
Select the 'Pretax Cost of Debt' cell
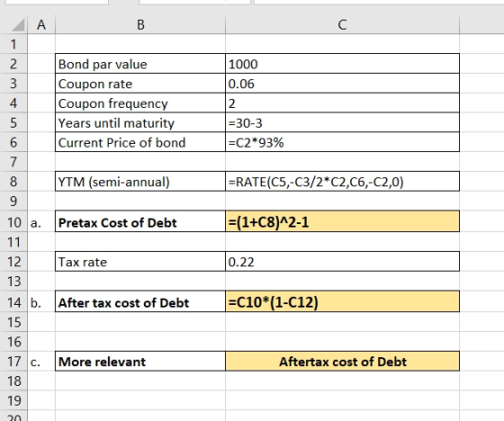click(140, 221)
